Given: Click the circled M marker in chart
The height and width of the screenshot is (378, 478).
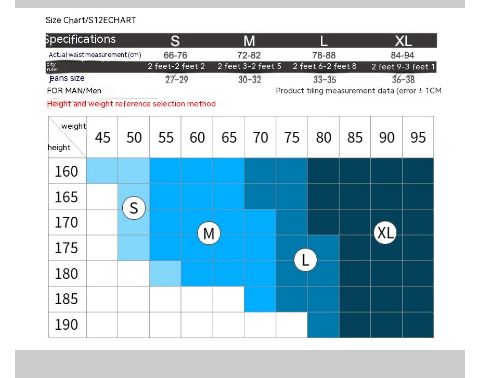Looking at the screenshot, I should pos(209,233).
